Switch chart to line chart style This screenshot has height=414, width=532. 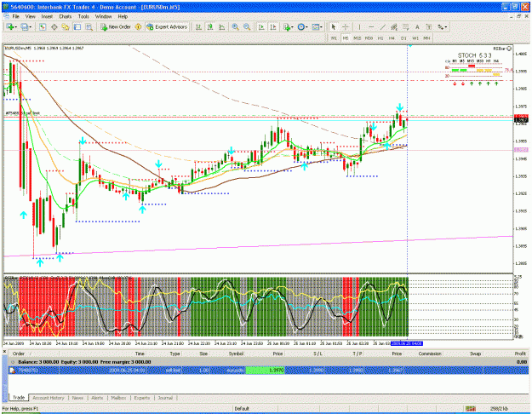222,26
